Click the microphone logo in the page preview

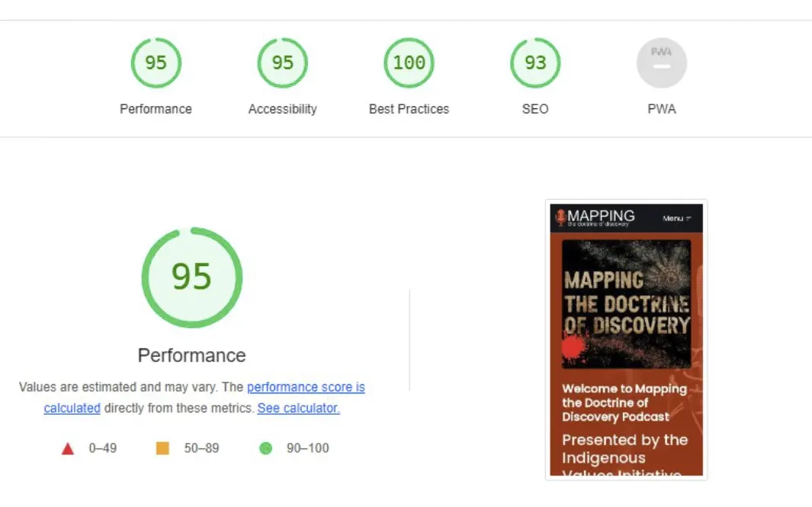coord(560,217)
